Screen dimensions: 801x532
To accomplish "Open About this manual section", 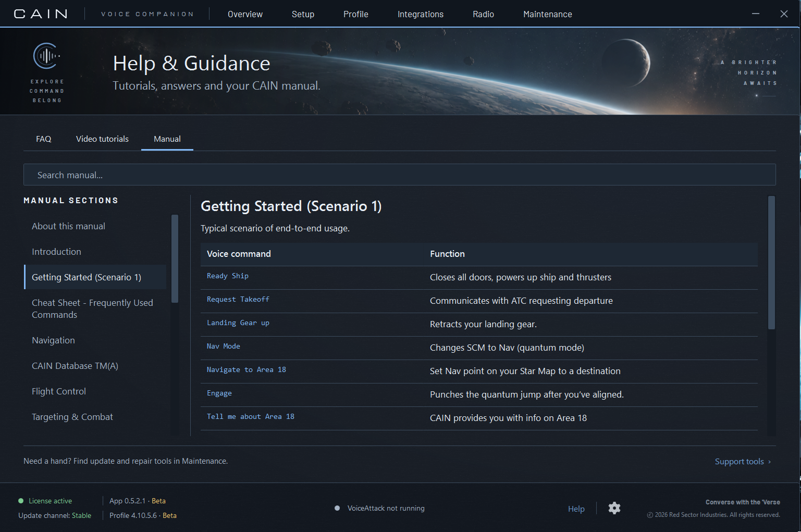I will click(95, 226).
